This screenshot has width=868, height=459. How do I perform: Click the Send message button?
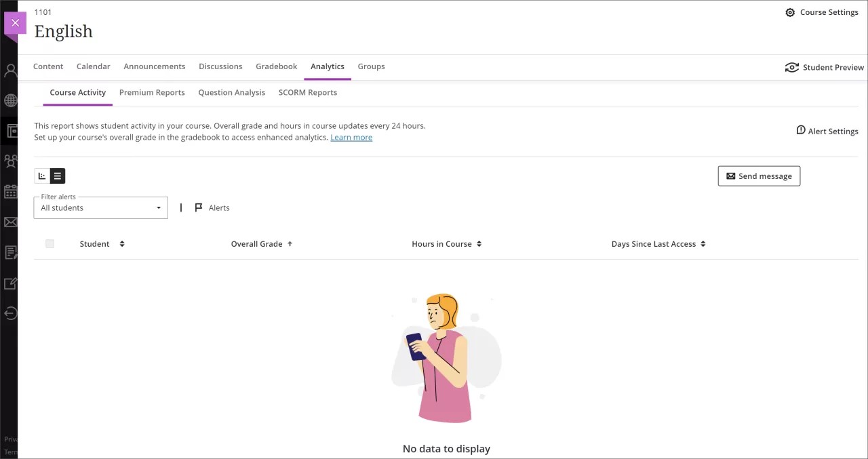[759, 176]
